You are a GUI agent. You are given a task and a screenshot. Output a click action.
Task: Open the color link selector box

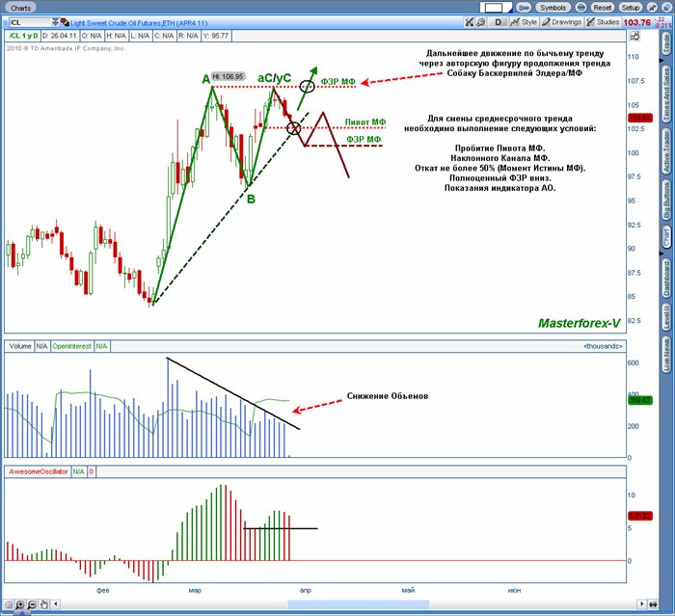pos(496,8)
